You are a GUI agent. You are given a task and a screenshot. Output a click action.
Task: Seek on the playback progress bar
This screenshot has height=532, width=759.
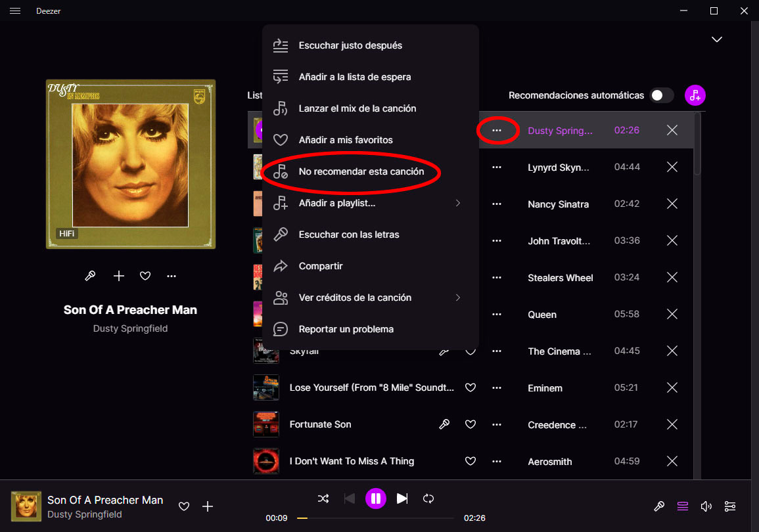click(x=375, y=518)
